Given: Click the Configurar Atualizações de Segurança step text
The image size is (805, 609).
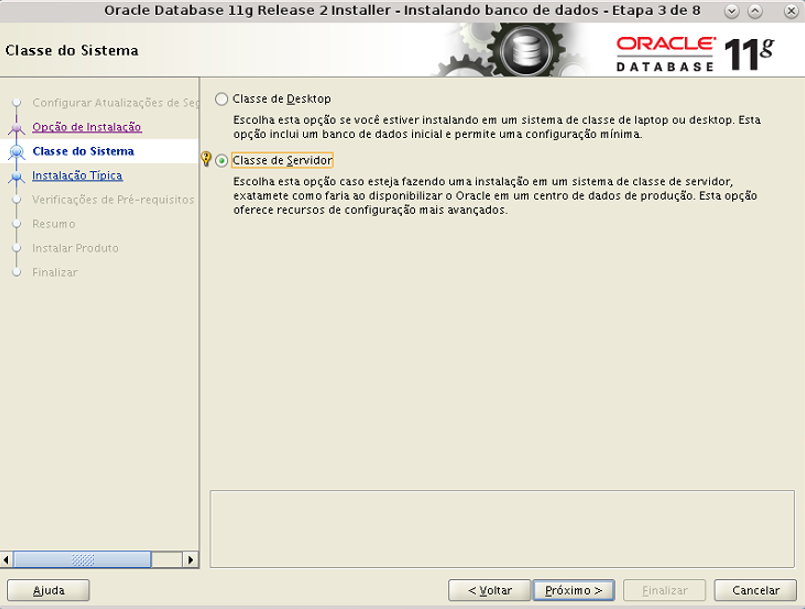Looking at the screenshot, I should pos(115,103).
